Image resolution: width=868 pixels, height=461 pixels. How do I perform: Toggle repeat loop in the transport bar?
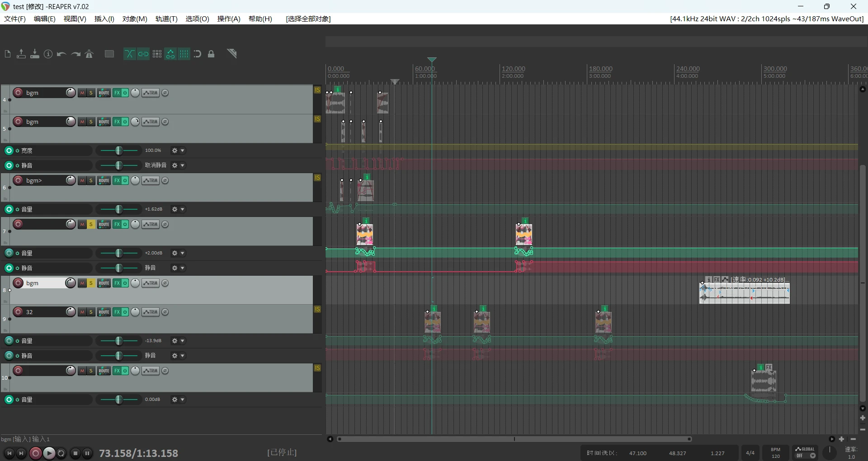click(61, 453)
